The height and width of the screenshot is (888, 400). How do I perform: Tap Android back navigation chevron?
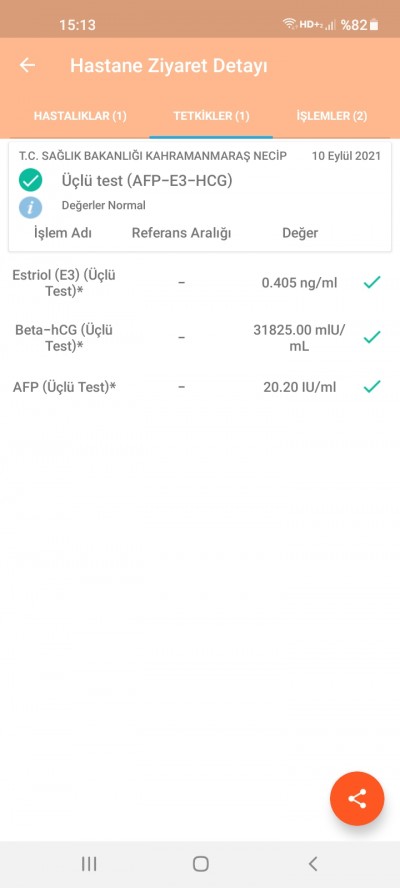(x=313, y=864)
